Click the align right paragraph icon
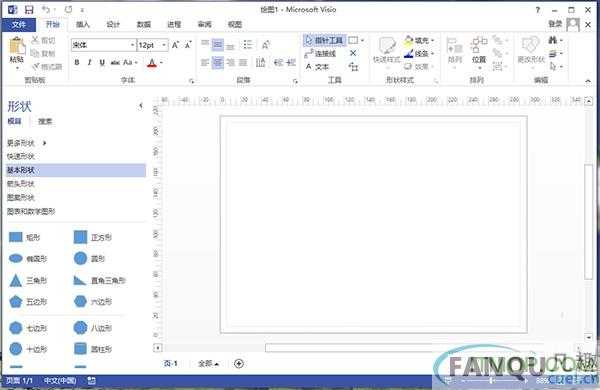This screenshot has height=390, width=600. click(x=230, y=62)
